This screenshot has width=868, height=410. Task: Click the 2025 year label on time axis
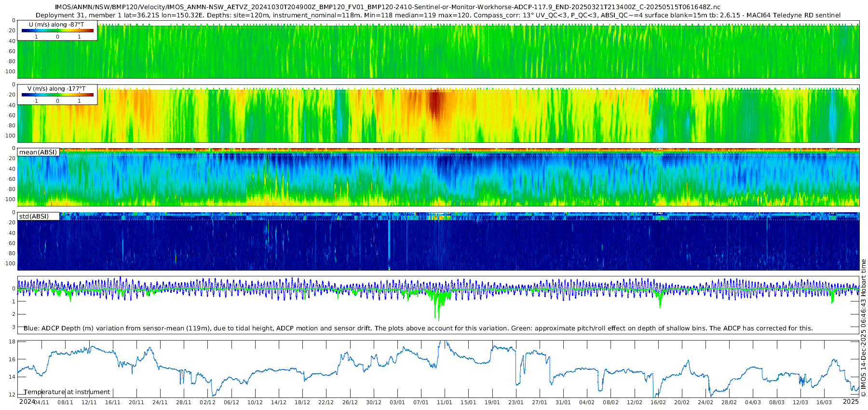pos(851,402)
